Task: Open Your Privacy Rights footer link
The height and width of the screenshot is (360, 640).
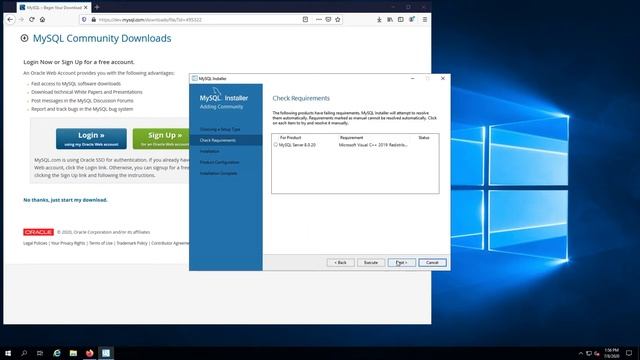Action: pyautogui.click(x=68, y=243)
